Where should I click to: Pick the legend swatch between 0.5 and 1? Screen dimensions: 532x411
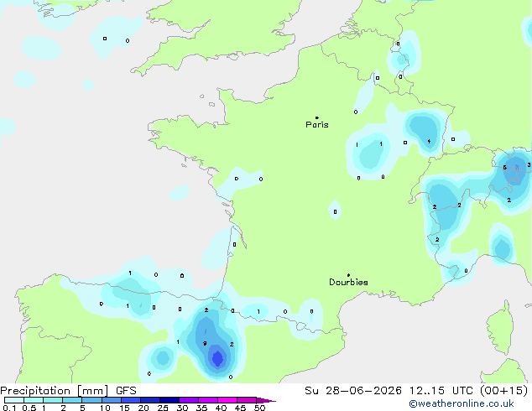pyautogui.click(x=34, y=400)
